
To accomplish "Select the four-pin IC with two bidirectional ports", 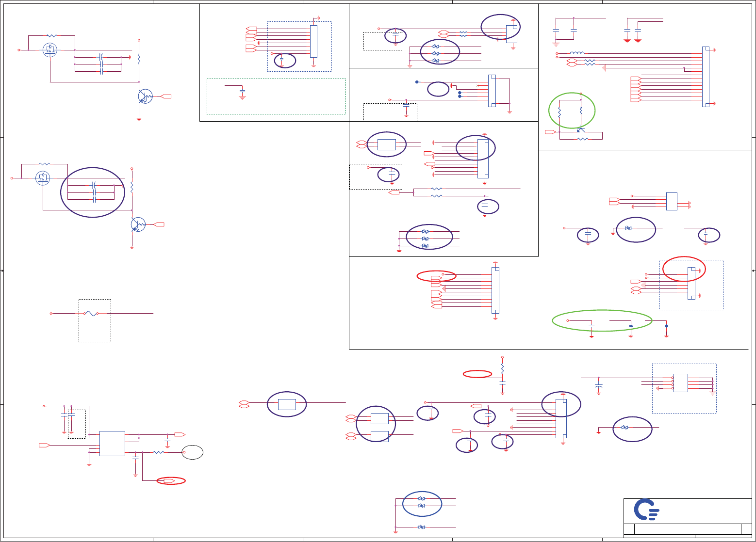I will (672, 202).
